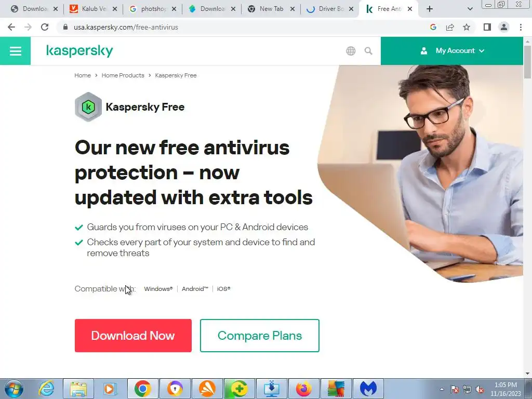Toggle the browser side panel icon
Viewport: 532px width, 399px height.
pos(487,27)
